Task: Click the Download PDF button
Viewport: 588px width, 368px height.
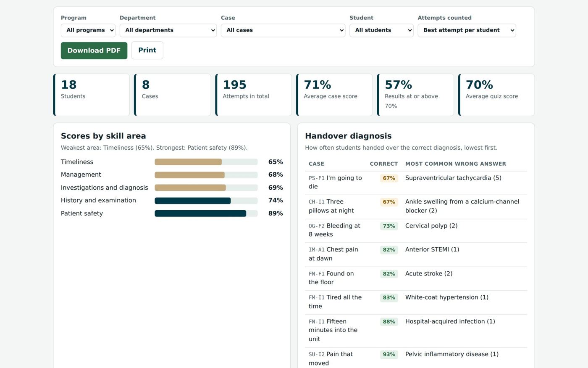Action: click(94, 50)
